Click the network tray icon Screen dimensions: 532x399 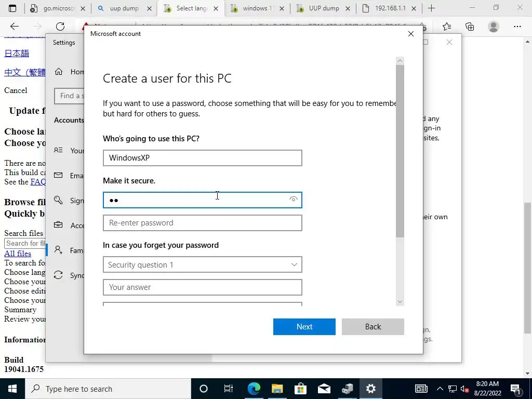point(453,389)
